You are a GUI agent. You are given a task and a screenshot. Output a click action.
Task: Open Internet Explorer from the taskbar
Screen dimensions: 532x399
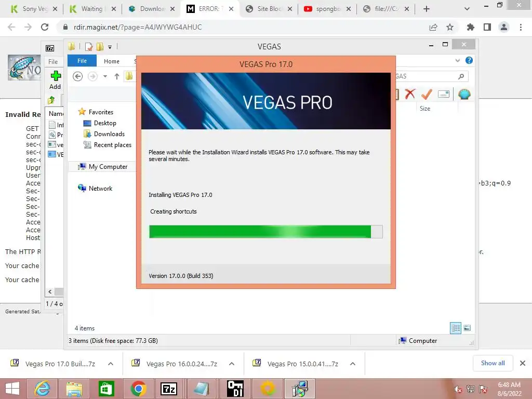(x=42, y=389)
